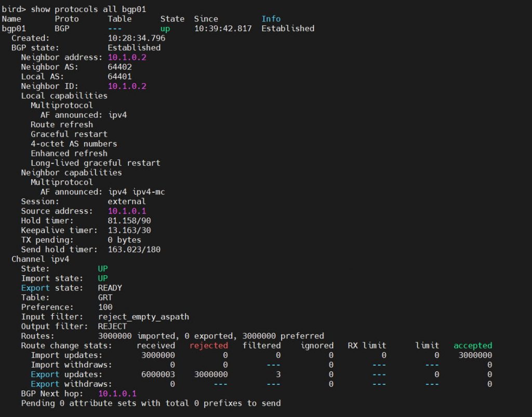The width and height of the screenshot is (532, 417).
Task: Click the 'Graceful restart' capability line
Action: coord(69,134)
